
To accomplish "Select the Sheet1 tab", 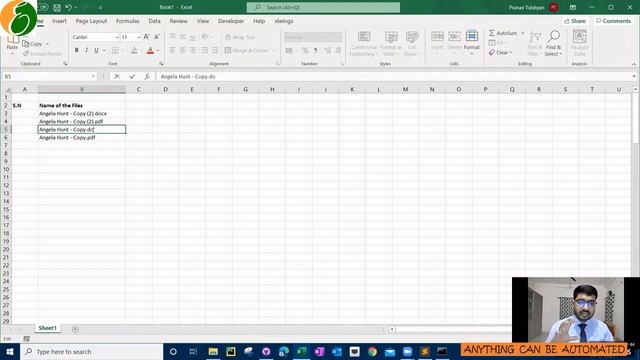I will pos(47,328).
